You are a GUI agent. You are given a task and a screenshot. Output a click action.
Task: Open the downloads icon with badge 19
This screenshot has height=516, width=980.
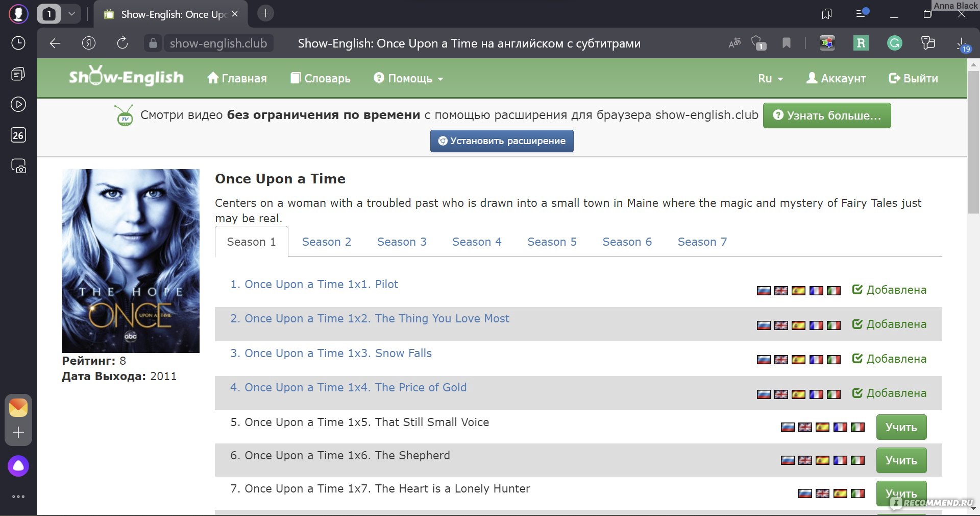point(963,44)
